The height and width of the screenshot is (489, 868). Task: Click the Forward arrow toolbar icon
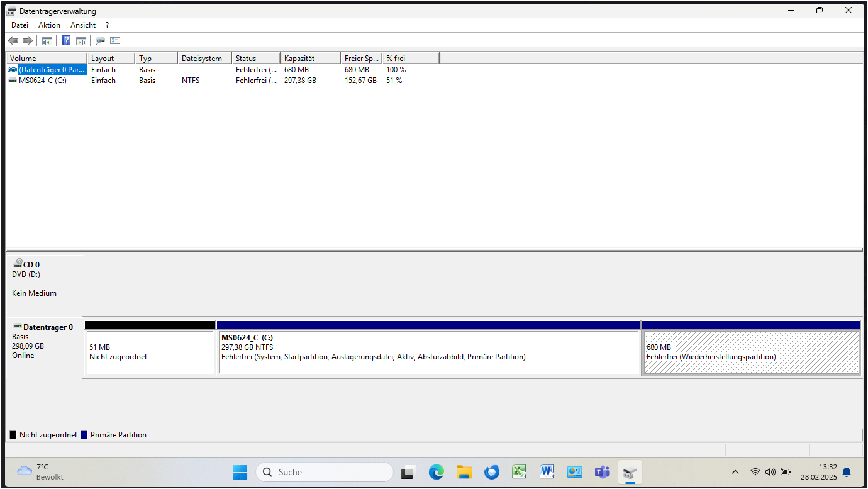click(x=28, y=41)
